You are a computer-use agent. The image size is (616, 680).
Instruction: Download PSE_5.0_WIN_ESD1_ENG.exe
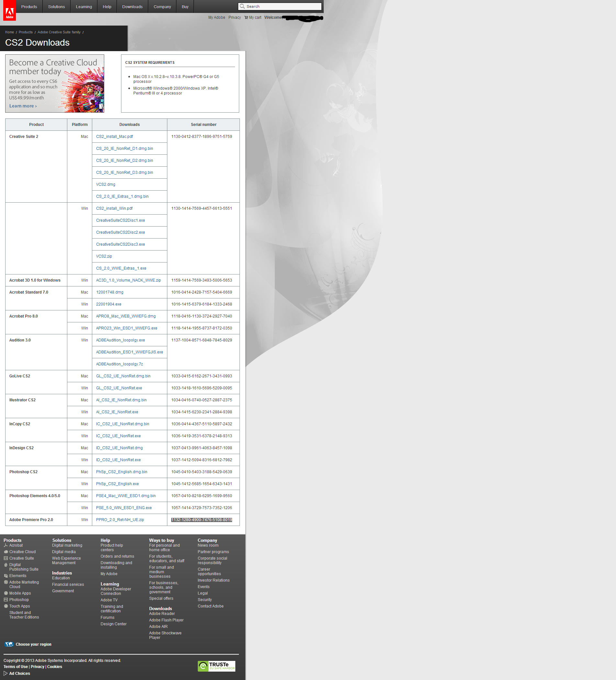[124, 507]
